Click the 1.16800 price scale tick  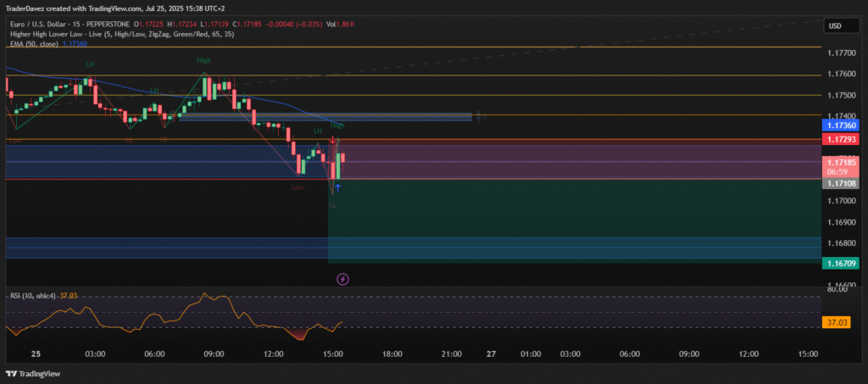point(840,243)
